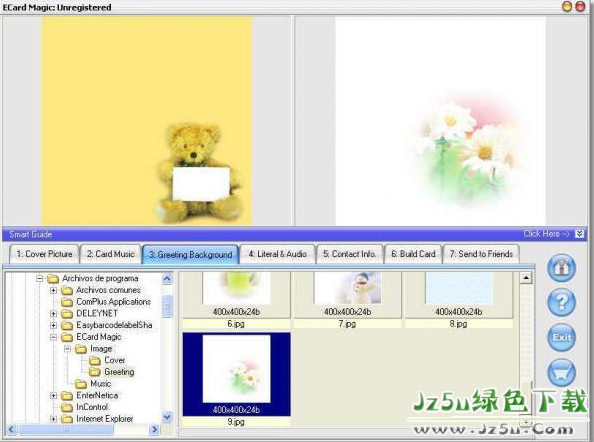This screenshot has width=594, height=442.
Task: Select the DELEYNET folder label
Action: (x=97, y=313)
